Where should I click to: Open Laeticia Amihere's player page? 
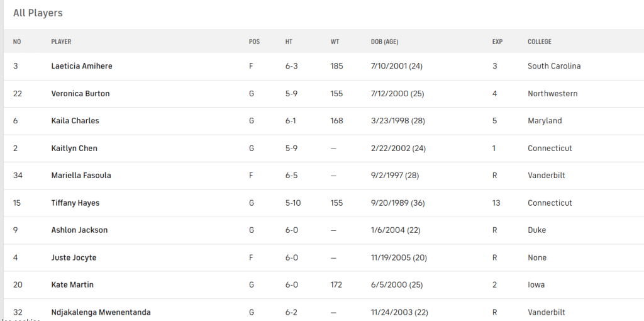pyautogui.click(x=82, y=66)
